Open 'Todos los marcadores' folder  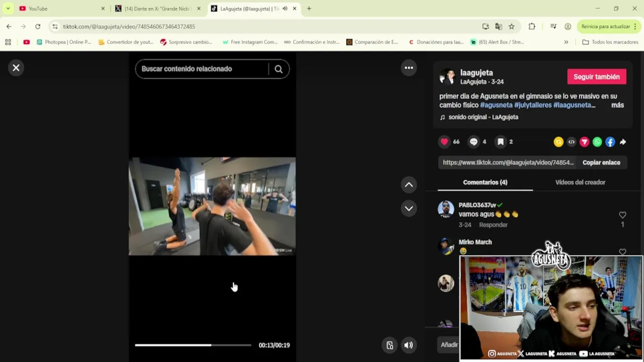coord(610,42)
